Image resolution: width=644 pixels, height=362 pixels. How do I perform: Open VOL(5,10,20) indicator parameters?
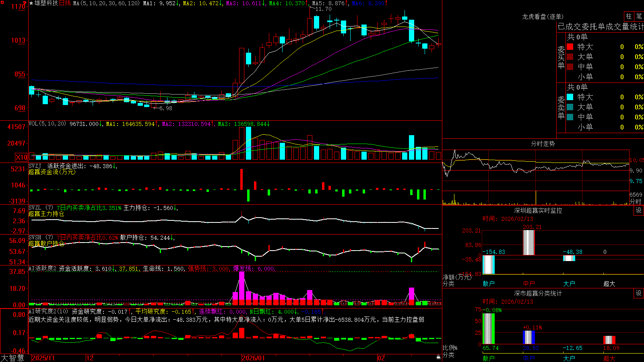click(47, 124)
